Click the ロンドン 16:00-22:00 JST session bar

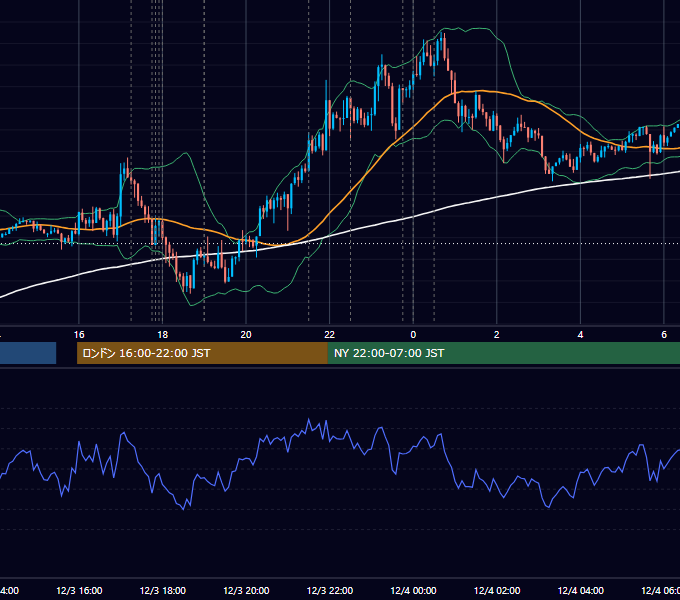coord(202,353)
